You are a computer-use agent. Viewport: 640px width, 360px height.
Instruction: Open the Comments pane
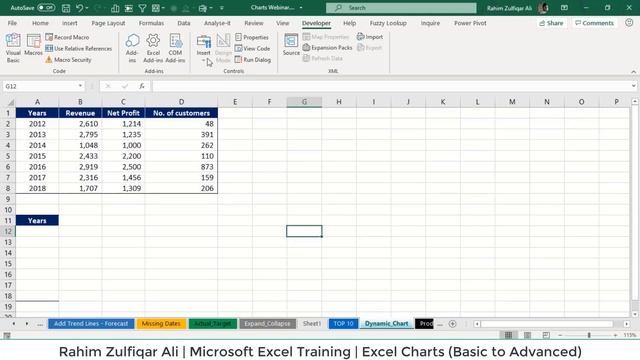[594, 23]
